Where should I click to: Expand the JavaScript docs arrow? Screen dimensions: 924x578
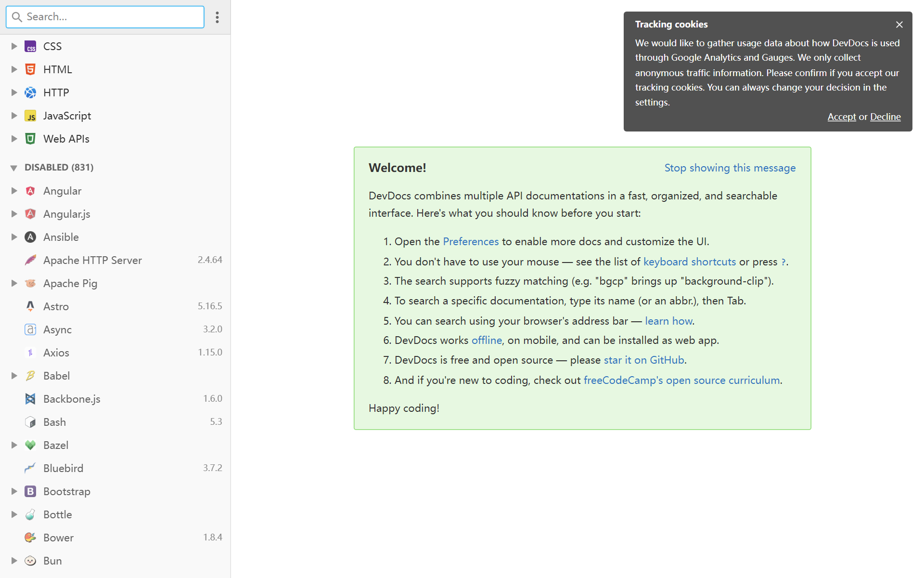(14, 116)
